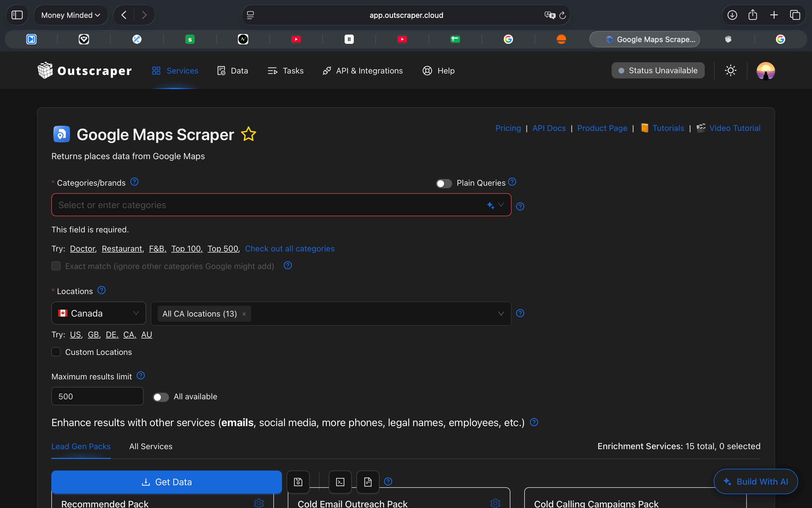
Task: Switch to the All Services tab
Action: tap(151, 446)
